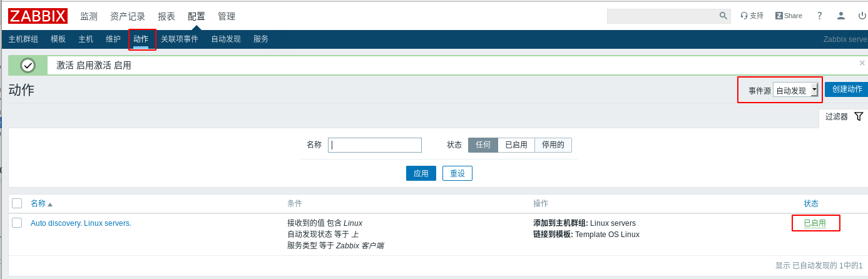Image resolution: width=868 pixels, height=279 pixels.
Task: Open the 事件源 dropdown
Action: point(795,90)
